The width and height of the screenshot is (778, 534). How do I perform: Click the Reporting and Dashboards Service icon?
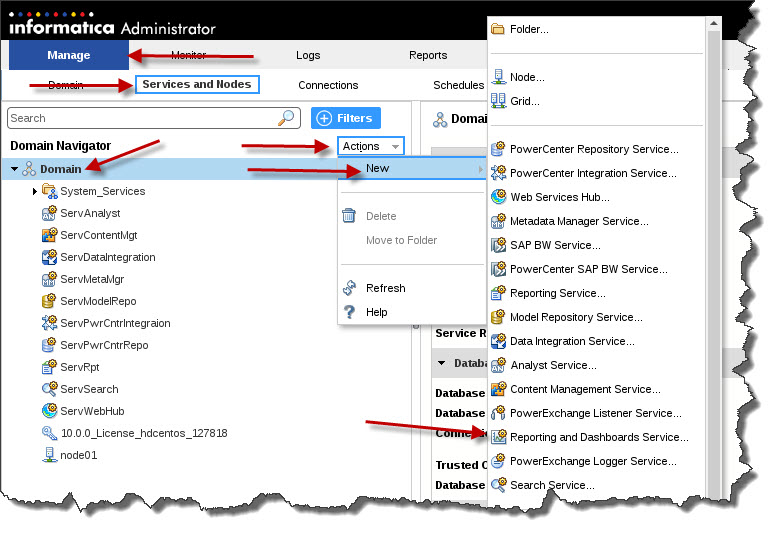coord(498,437)
